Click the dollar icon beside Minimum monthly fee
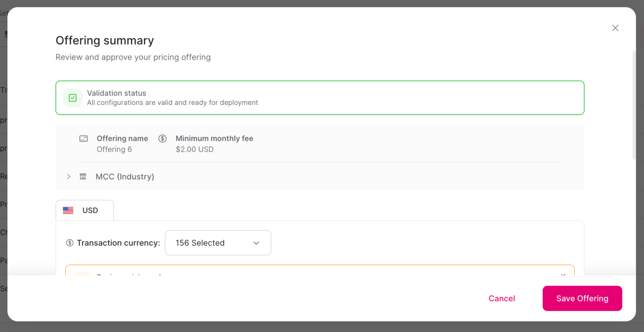Viewport: 644px width, 332px height. [162, 138]
